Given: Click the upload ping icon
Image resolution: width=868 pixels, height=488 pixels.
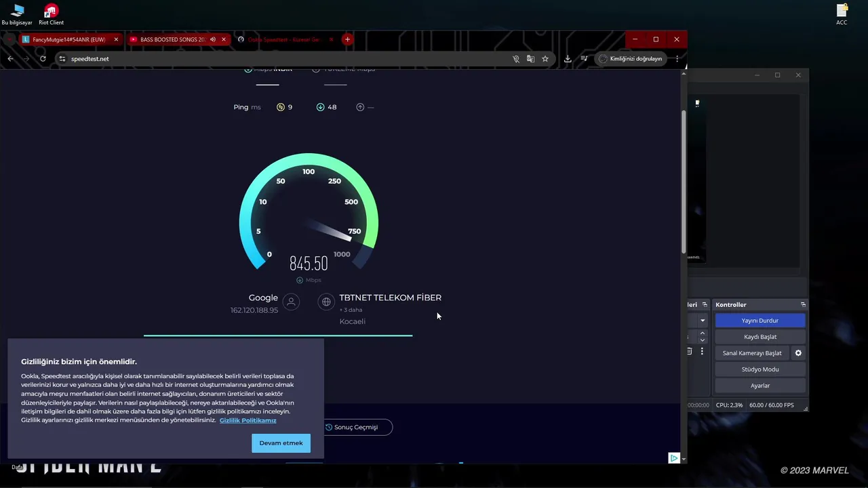Looking at the screenshot, I should point(360,107).
